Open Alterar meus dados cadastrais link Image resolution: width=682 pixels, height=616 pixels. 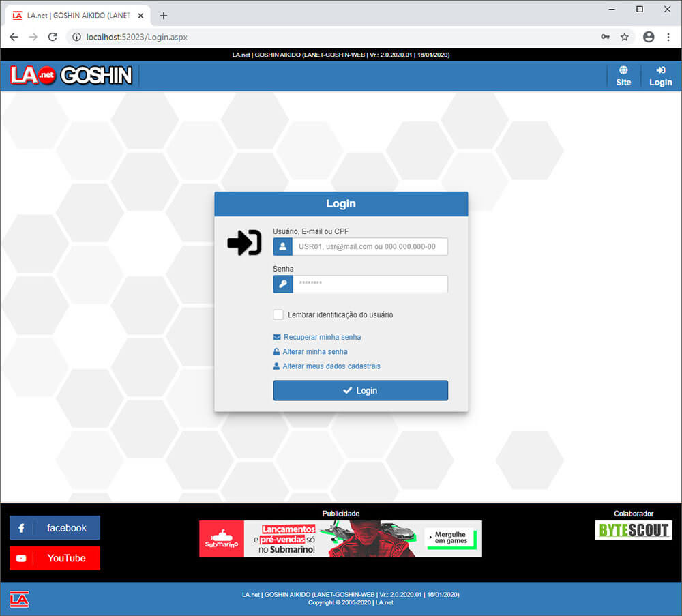coord(331,366)
